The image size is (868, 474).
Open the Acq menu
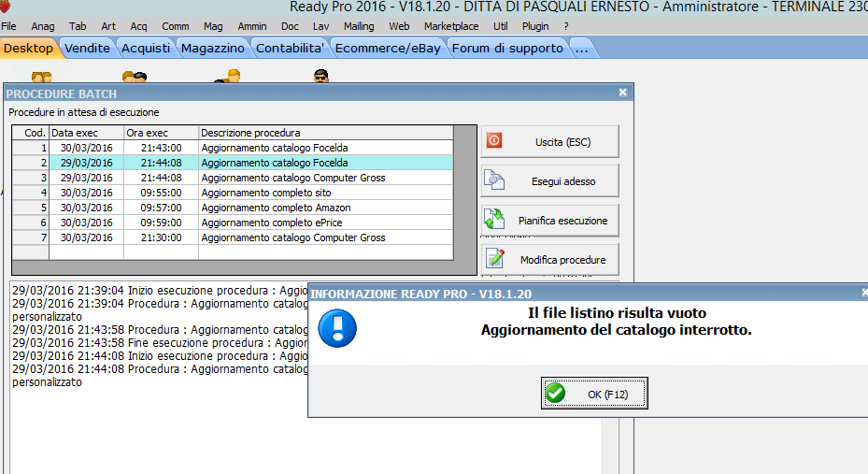click(139, 26)
